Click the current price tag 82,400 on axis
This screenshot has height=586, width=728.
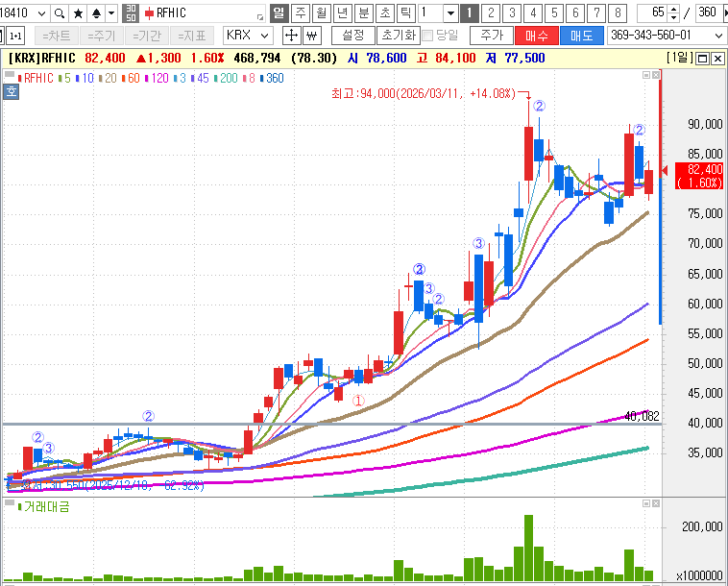[699, 176]
